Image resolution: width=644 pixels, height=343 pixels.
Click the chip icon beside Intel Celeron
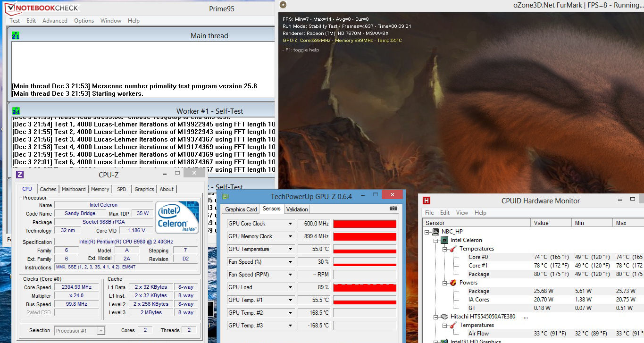coord(445,240)
